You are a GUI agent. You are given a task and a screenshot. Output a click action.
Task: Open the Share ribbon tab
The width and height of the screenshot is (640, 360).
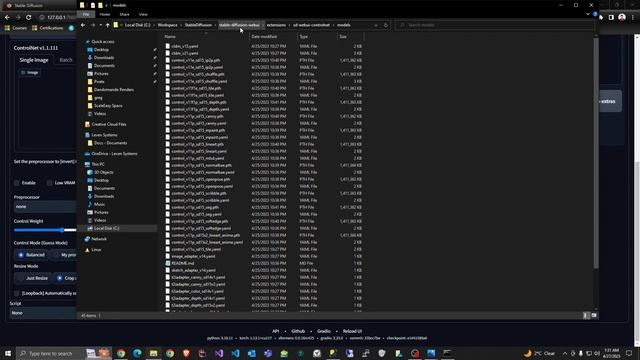tap(124, 14)
